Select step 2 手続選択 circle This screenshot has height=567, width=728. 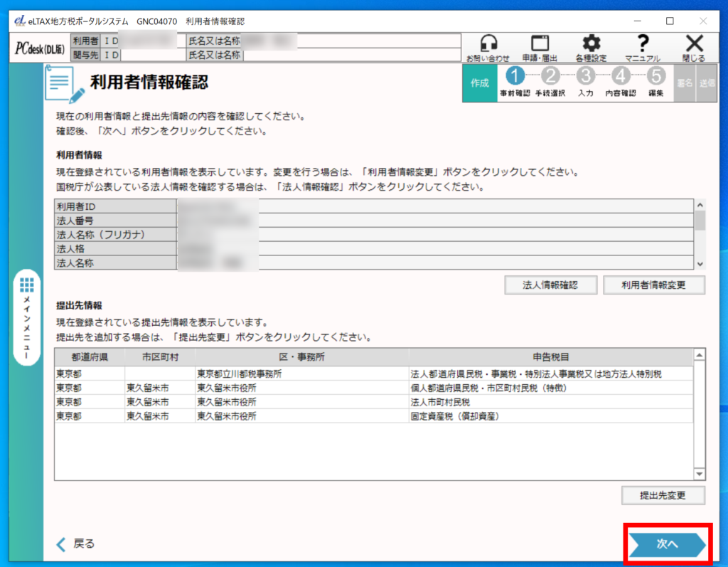pos(550,77)
